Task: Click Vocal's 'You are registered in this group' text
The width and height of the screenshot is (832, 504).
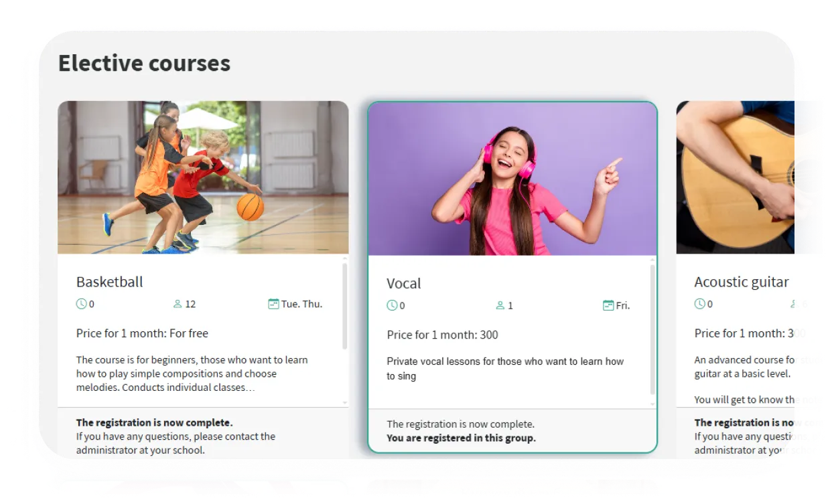Action: click(461, 438)
